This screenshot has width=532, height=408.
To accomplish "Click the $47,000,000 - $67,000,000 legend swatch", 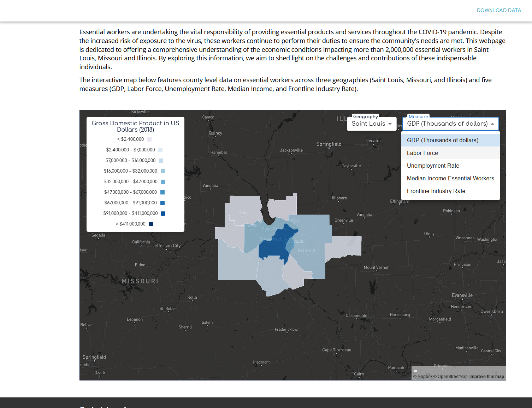I will point(162,192).
